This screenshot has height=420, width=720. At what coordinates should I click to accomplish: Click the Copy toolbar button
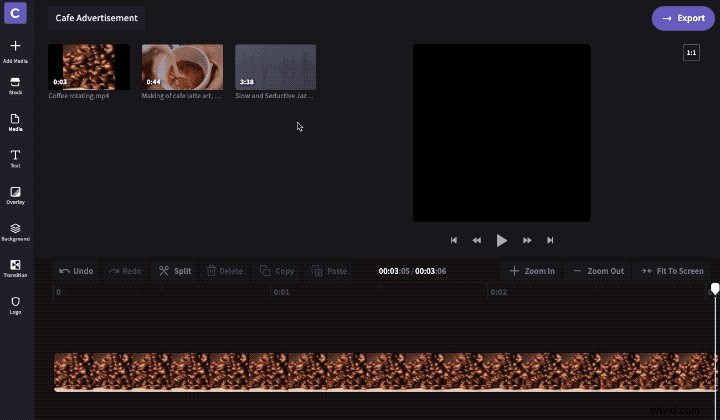tap(277, 271)
